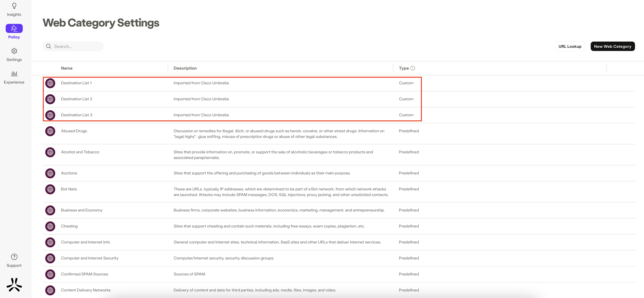The width and height of the screenshot is (644, 298).
Task: Open the Alcohol and Tobacco category
Action: [x=80, y=152]
